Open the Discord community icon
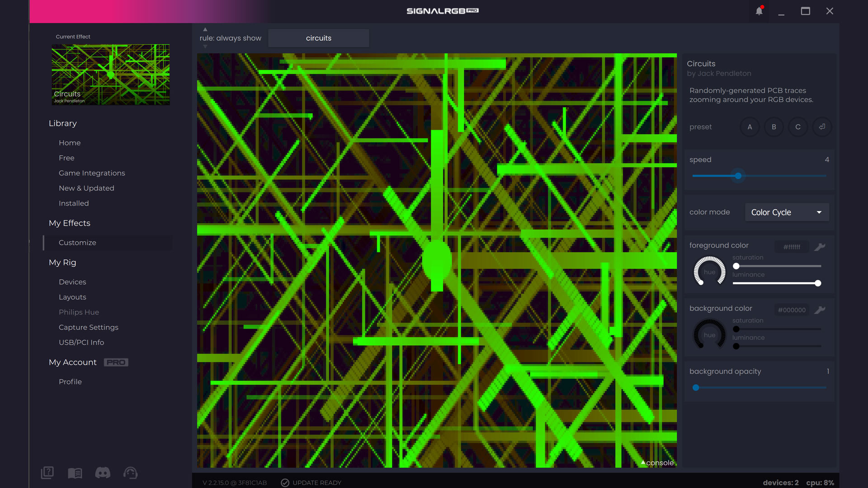 (x=103, y=473)
